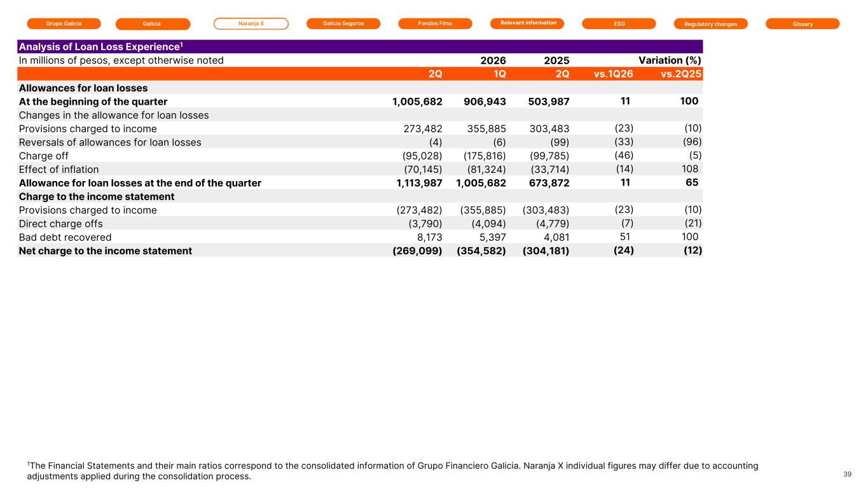Click the value 273,482

(423, 128)
